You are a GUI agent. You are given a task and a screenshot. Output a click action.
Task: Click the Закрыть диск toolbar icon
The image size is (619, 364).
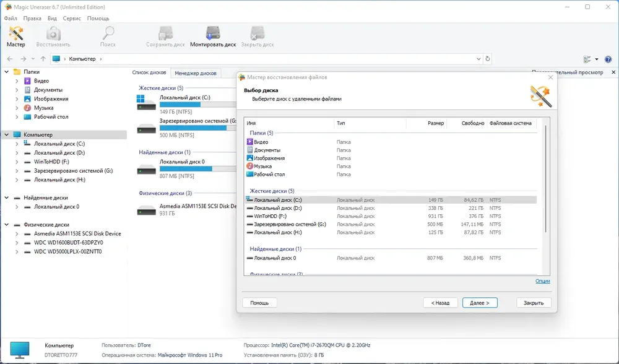258,37
